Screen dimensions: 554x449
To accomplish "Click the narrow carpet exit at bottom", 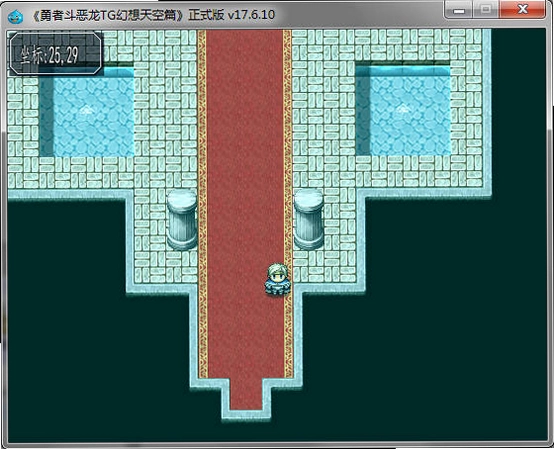I will click(246, 395).
